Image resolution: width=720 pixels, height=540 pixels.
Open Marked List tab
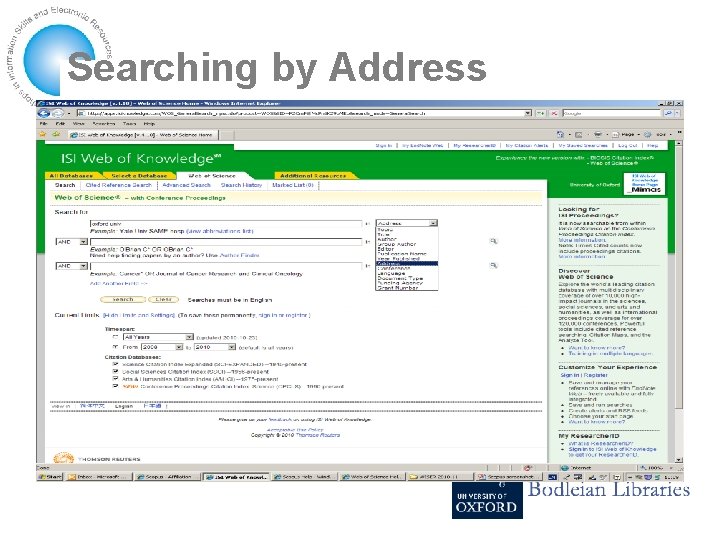(292, 185)
